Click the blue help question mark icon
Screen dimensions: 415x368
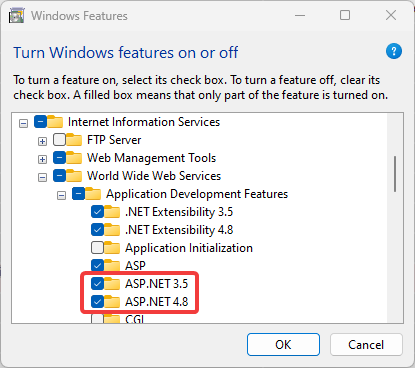pos(394,51)
